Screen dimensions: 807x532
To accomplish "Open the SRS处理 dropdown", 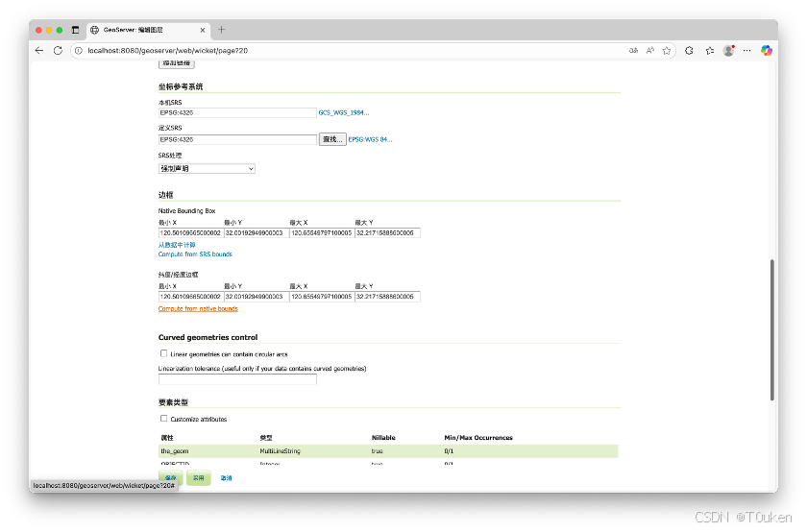I will click(x=207, y=168).
